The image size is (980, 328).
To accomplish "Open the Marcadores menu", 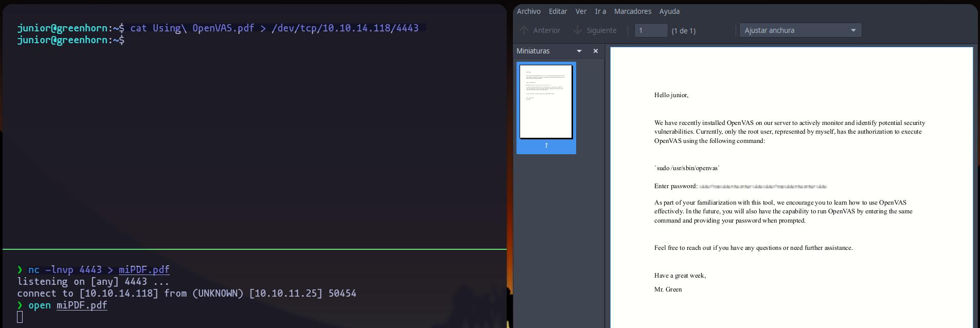I will [632, 11].
